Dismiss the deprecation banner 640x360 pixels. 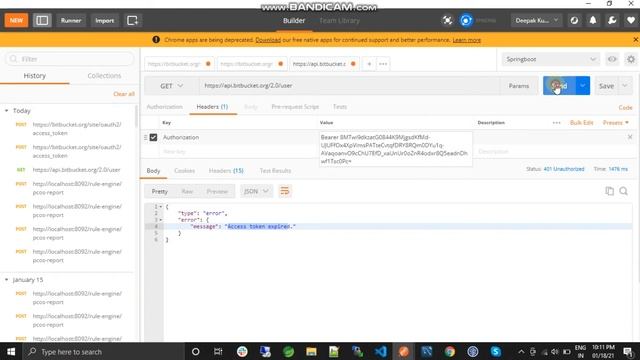635,40
